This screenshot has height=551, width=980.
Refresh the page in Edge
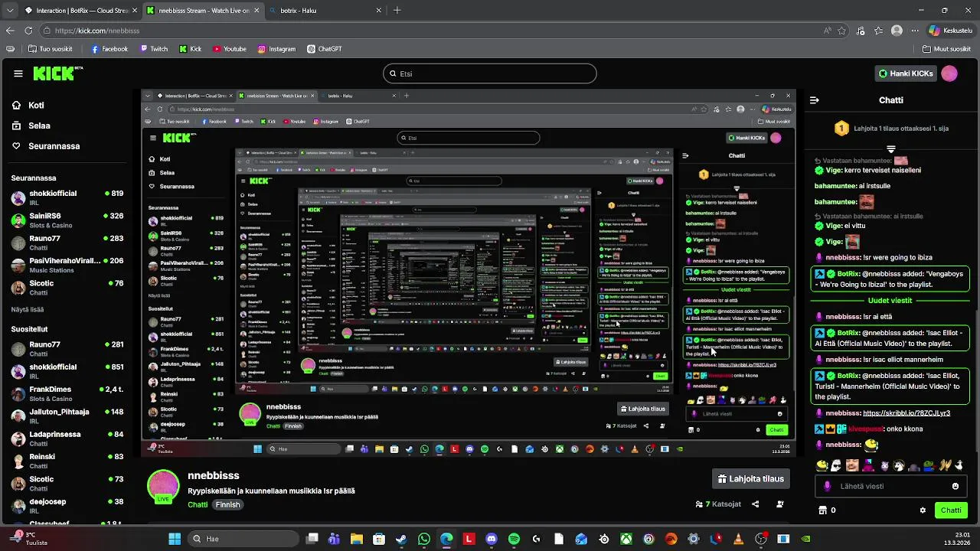[28, 31]
